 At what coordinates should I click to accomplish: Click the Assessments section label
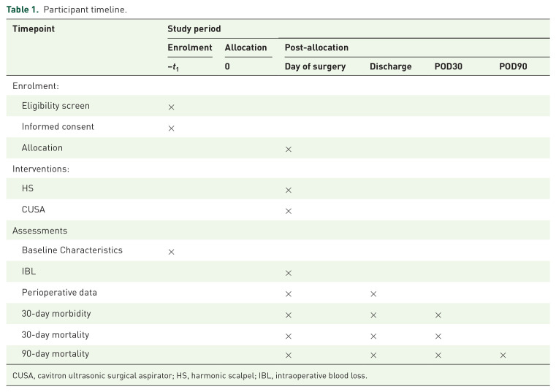click(x=41, y=230)
